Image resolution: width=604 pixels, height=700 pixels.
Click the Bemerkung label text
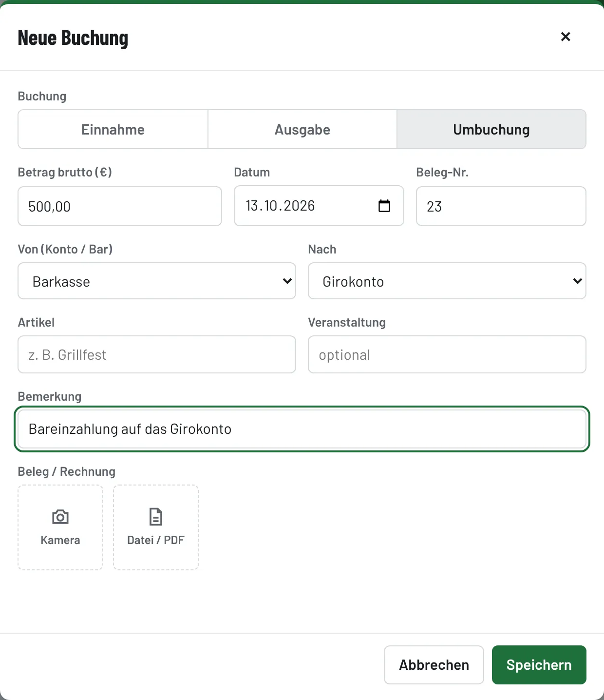[50, 396]
